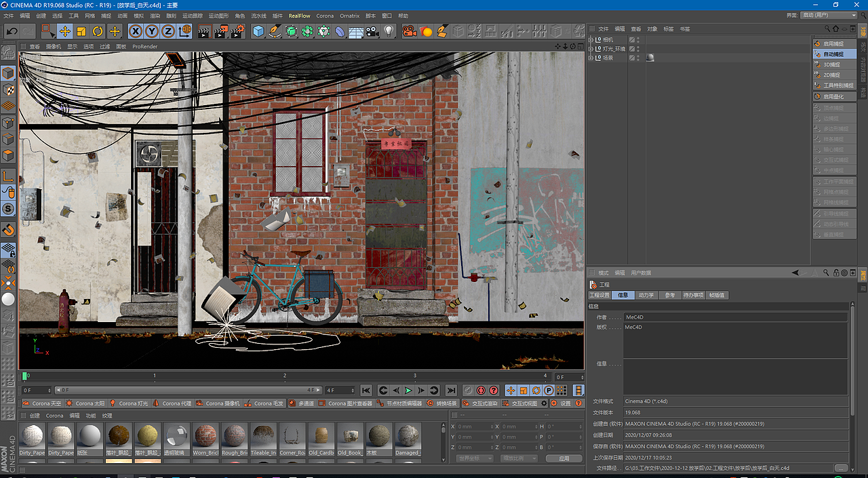868x478 pixels.
Task: Toggle Y axis lock
Action: (x=152, y=31)
